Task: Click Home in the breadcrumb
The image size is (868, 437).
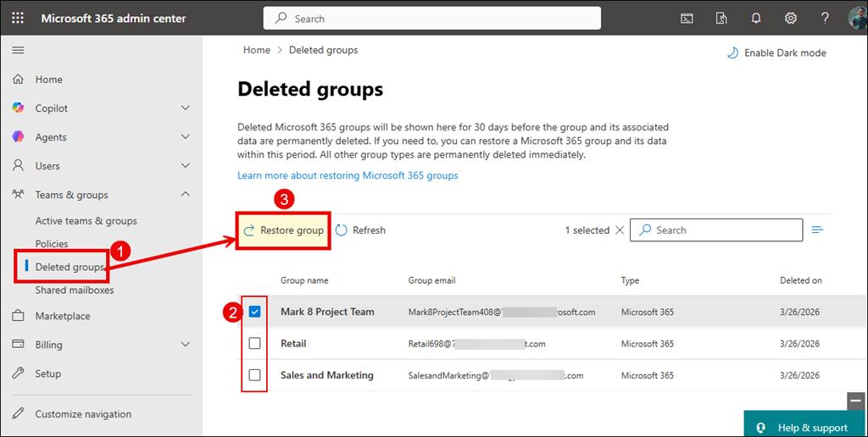Action: 257,50
